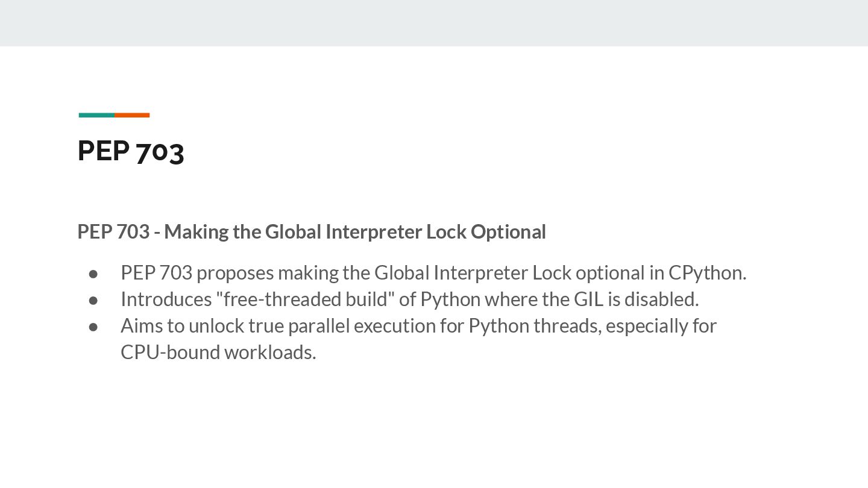The width and height of the screenshot is (868, 488).
Task: Click the phrase "CPU-bound workloads."
Action: [218, 352]
